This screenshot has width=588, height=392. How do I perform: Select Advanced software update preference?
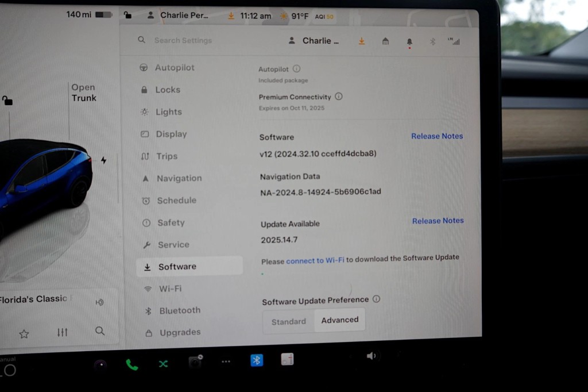tap(339, 320)
